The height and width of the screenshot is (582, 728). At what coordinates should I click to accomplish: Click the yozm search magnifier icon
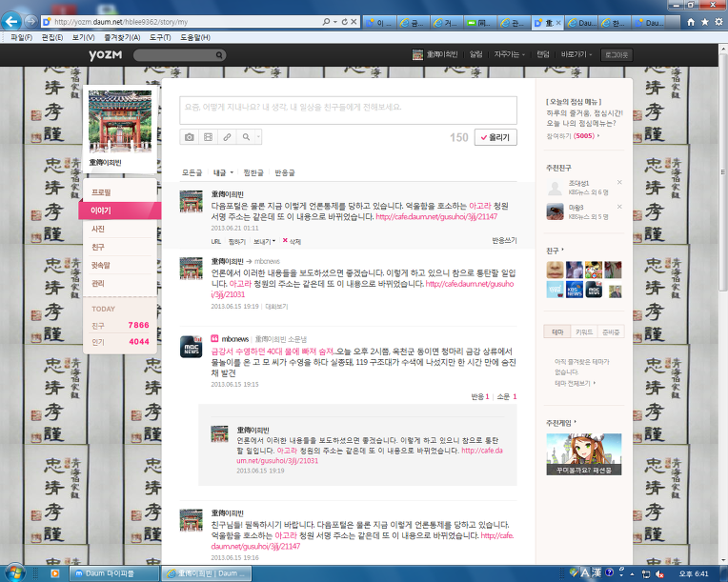pos(219,55)
